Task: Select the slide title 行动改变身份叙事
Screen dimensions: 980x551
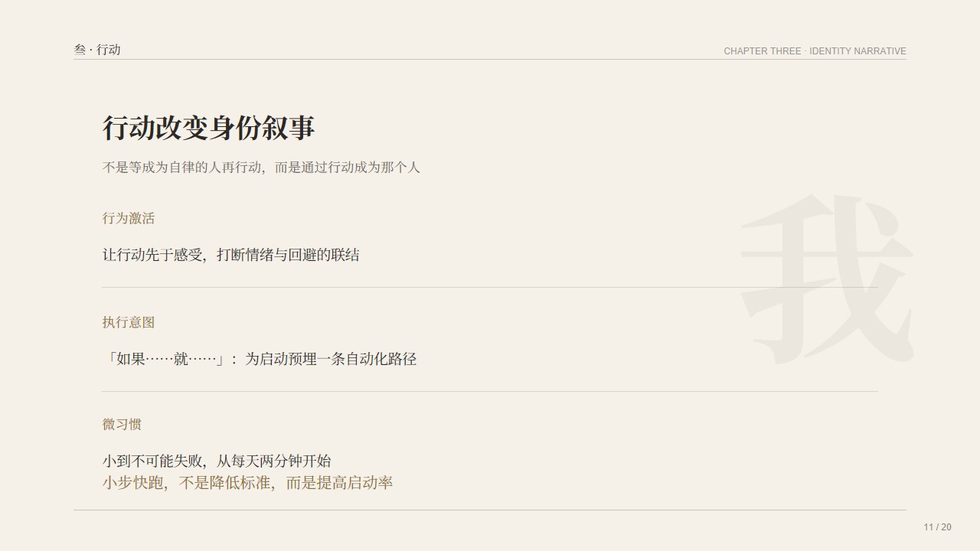Action: (x=209, y=128)
